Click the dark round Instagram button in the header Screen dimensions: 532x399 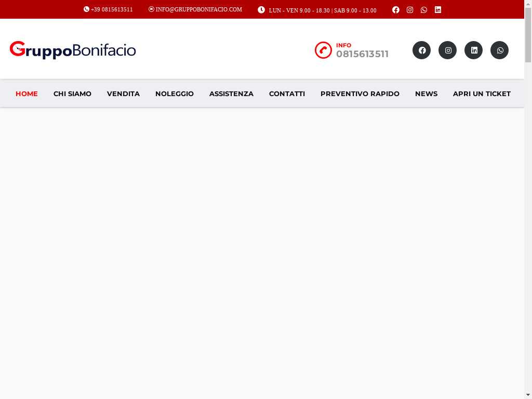pos(447,50)
